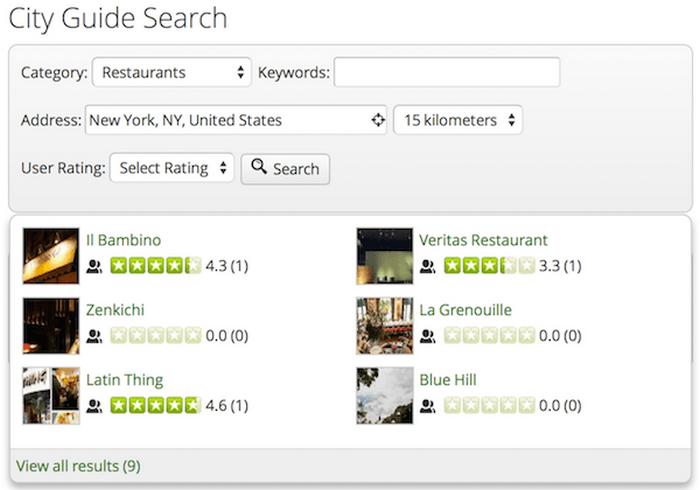This screenshot has height=490, width=700.
Task: Open the Il Bambino listing title
Action: pyautogui.click(x=123, y=240)
